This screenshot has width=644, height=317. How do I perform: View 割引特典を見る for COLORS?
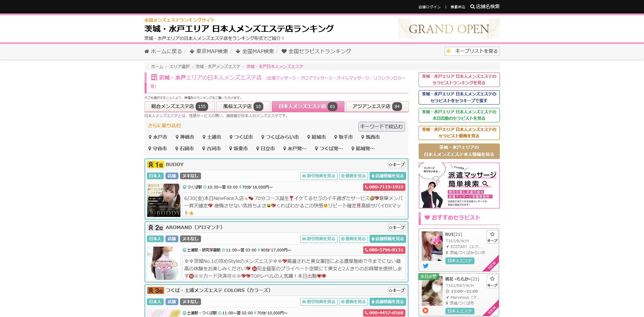319,302
